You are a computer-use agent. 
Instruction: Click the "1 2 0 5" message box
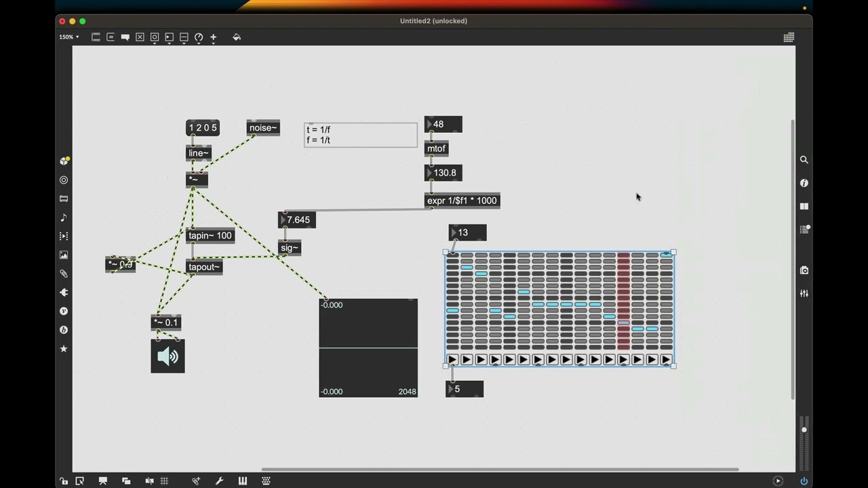tap(203, 128)
